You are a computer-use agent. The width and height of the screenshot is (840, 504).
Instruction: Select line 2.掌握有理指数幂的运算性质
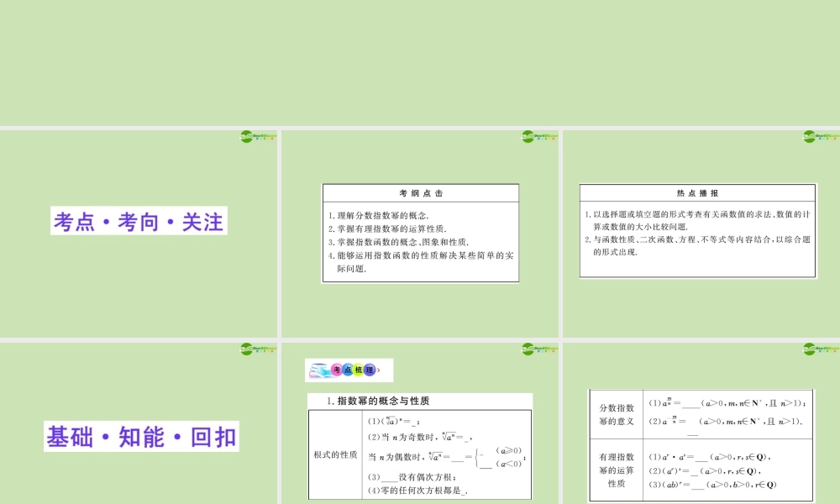point(387,228)
